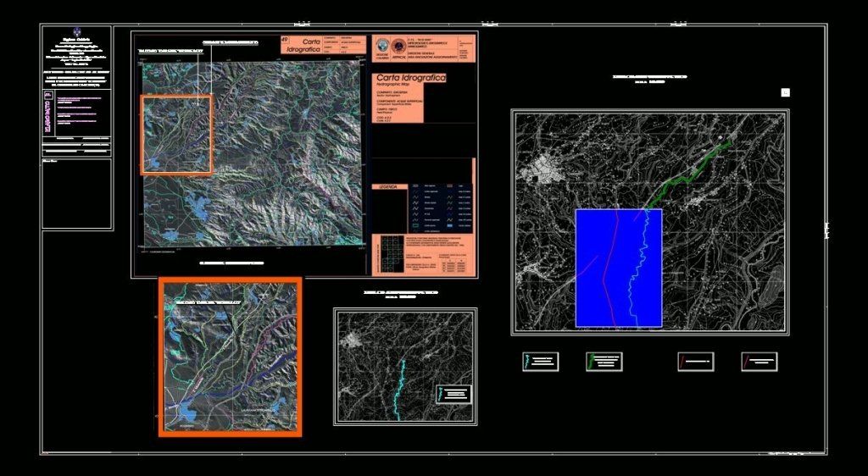Click the Regione Calabria crest in the title block

click(76, 32)
